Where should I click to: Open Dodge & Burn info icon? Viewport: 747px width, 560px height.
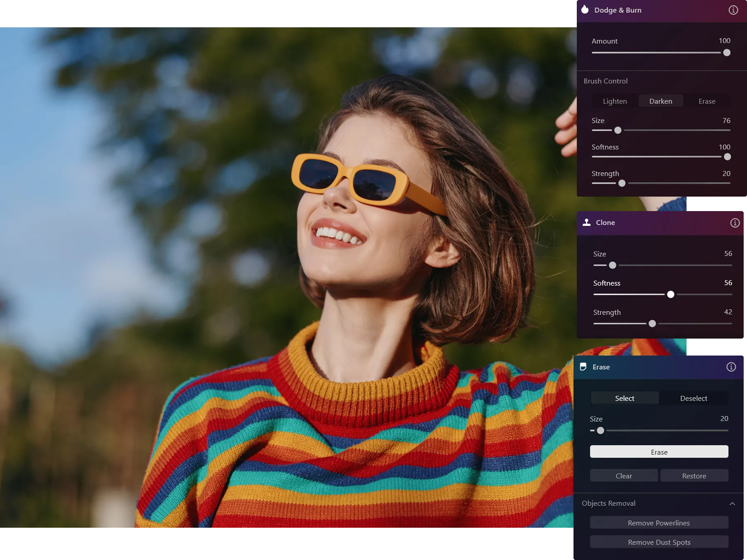[x=733, y=10]
